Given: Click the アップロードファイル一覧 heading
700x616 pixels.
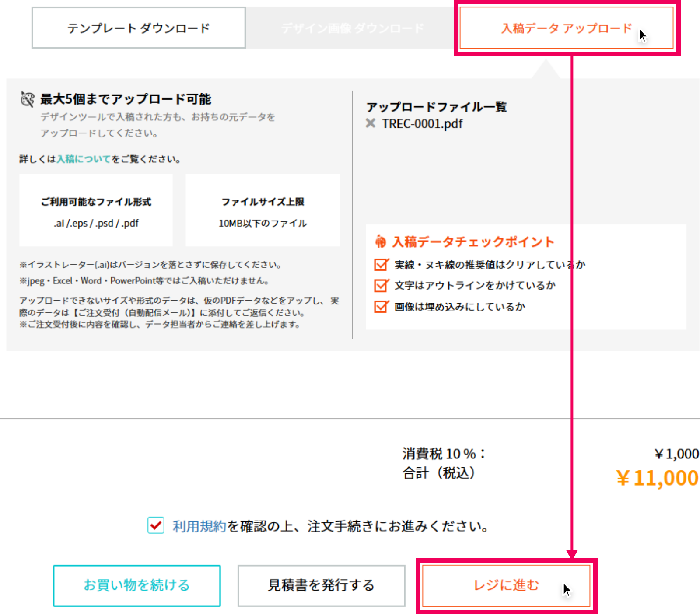Looking at the screenshot, I should pos(437,107).
